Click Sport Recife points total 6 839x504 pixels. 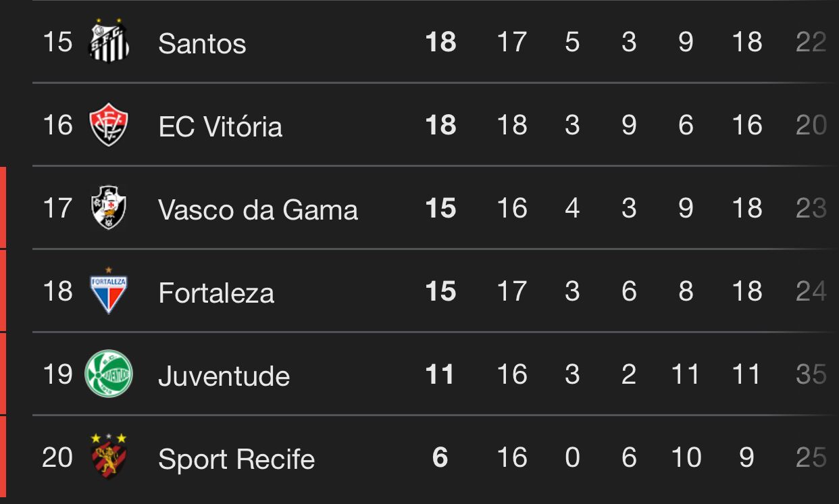tap(440, 457)
